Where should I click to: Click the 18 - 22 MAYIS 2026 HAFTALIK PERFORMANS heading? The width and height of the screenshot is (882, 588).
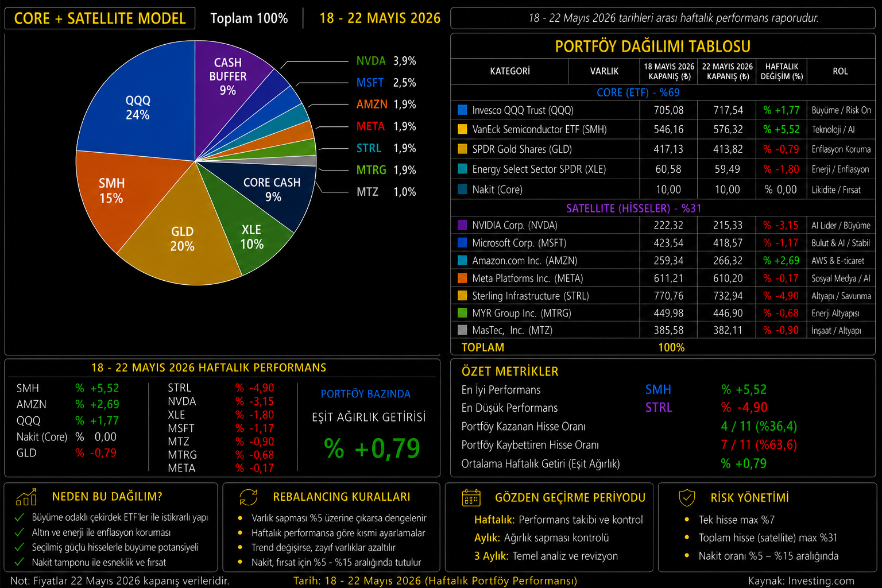(209, 367)
